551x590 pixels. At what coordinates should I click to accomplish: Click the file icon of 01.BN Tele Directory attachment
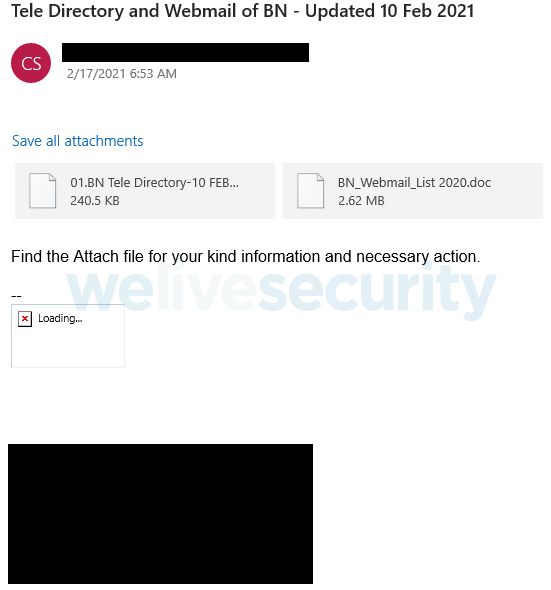(43, 190)
